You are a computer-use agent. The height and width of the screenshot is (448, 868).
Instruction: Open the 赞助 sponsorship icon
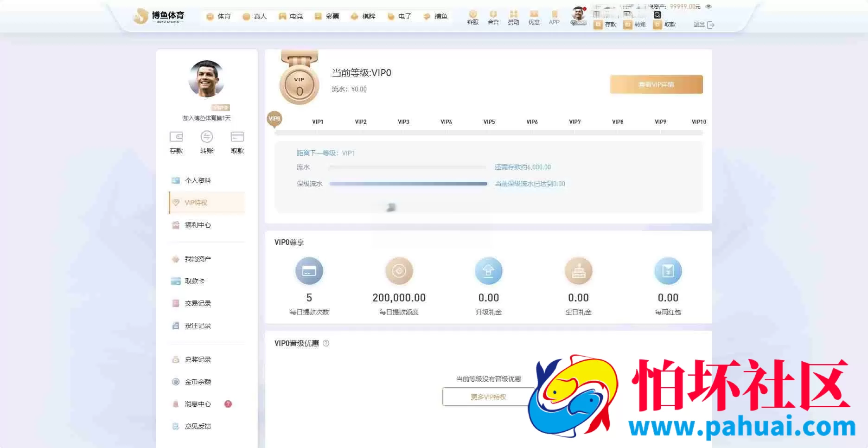[x=513, y=17]
